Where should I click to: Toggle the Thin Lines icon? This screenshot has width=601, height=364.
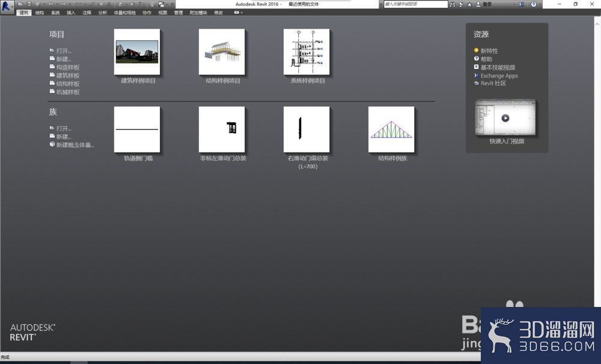pyautogui.click(x=141, y=4)
